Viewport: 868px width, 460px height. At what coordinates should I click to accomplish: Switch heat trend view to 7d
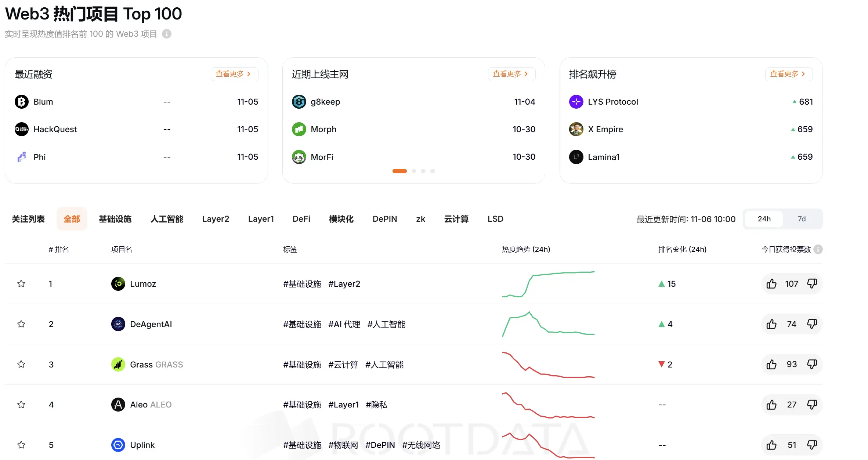point(802,219)
